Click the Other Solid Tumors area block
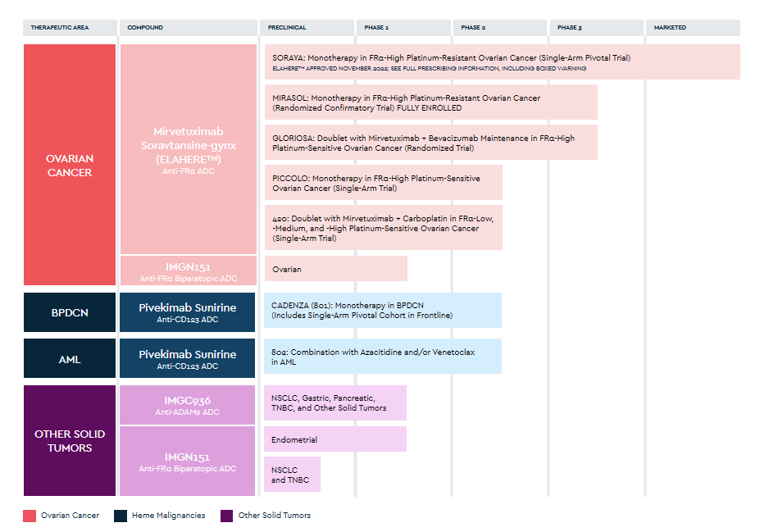The height and width of the screenshot is (532, 769). (x=70, y=440)
